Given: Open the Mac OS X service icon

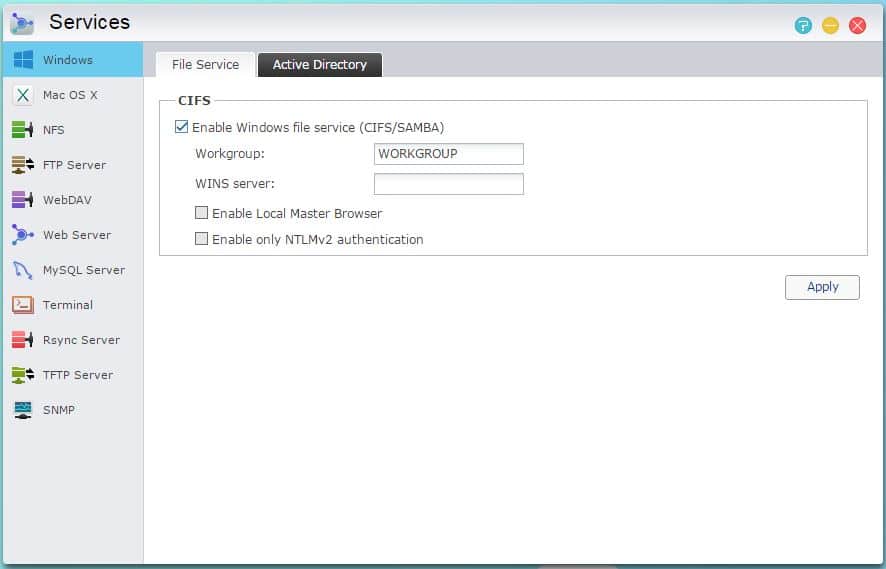Looking at the screenshot, I should click(x=23, y=95).
